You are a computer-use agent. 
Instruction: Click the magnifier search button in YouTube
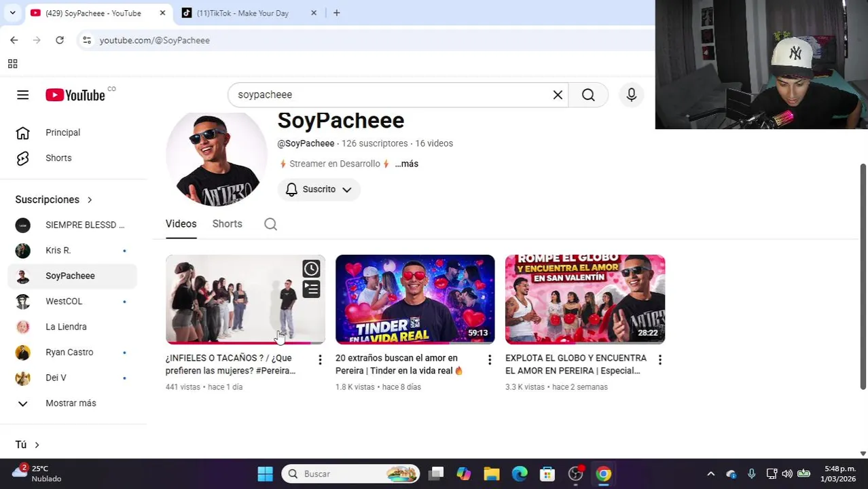click(588, 95)
